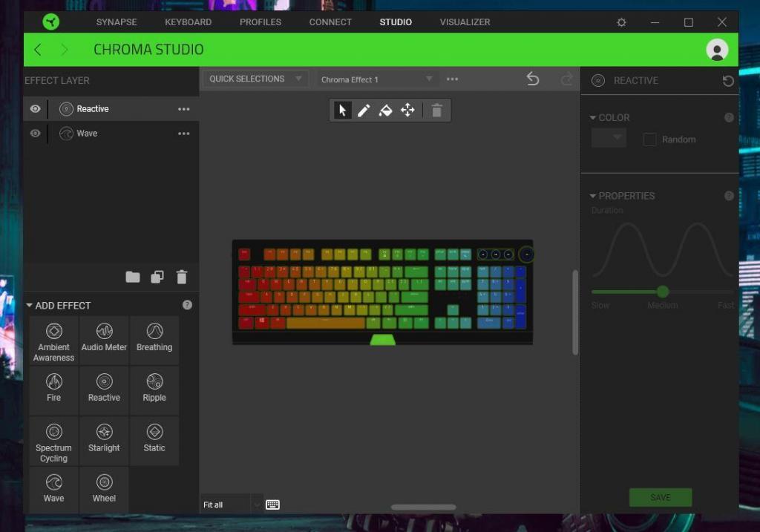This screenshot has width=760, height=532.
Task: Select the paint bucket fill tool
Action: pyautogui.click(x=385, y=111)
